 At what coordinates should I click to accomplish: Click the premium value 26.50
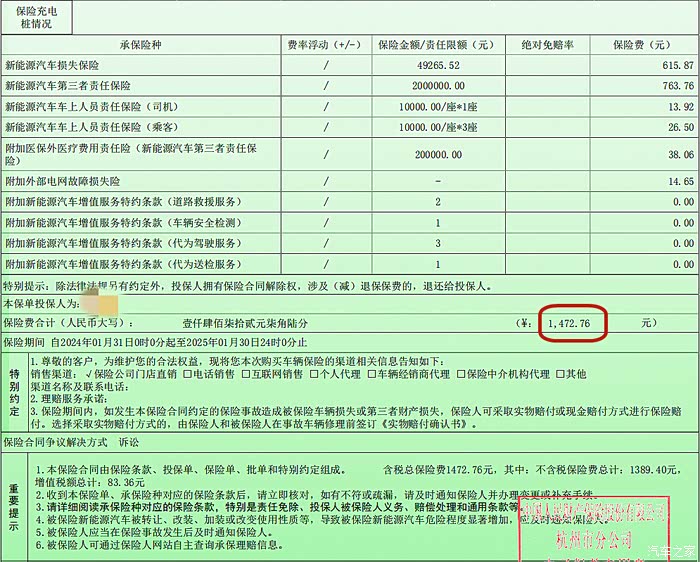[681, 127]
